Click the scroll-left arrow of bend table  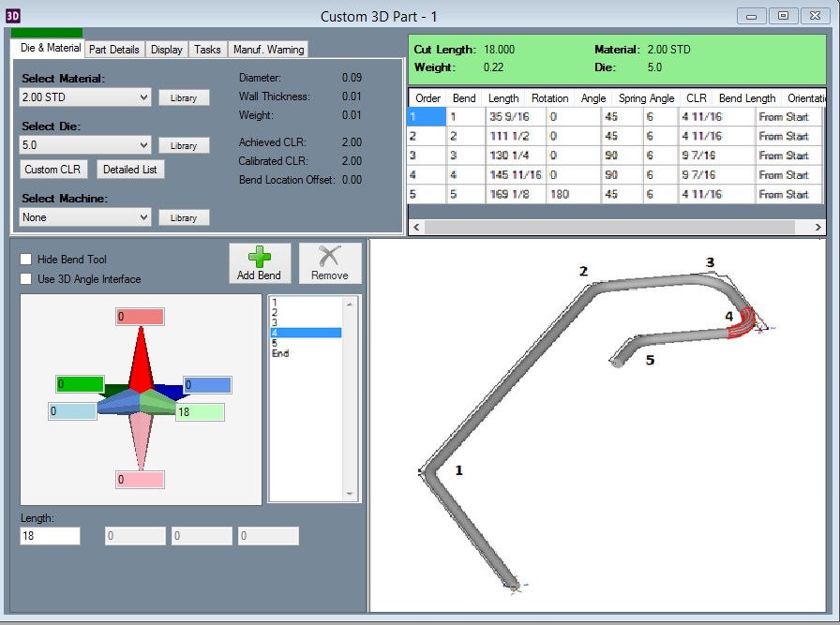point(416,227)
